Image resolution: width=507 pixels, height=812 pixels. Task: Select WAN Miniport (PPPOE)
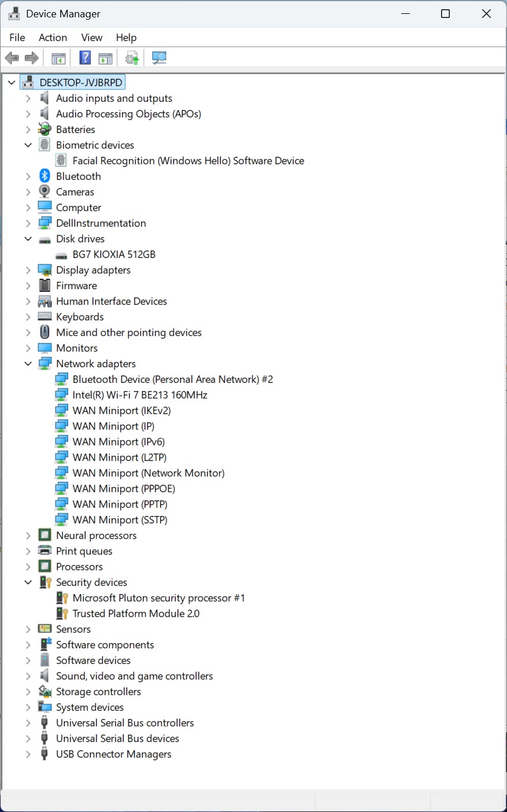124,489
